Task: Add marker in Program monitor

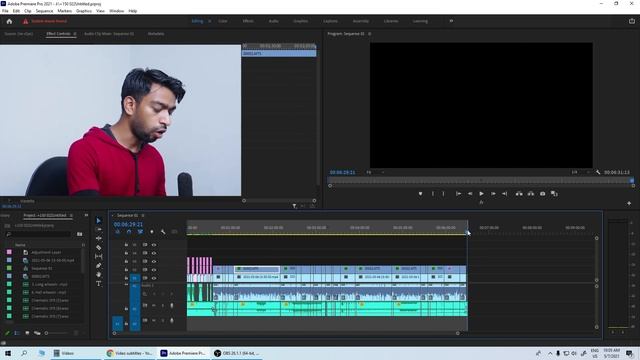Action: [x=420, y=194]
